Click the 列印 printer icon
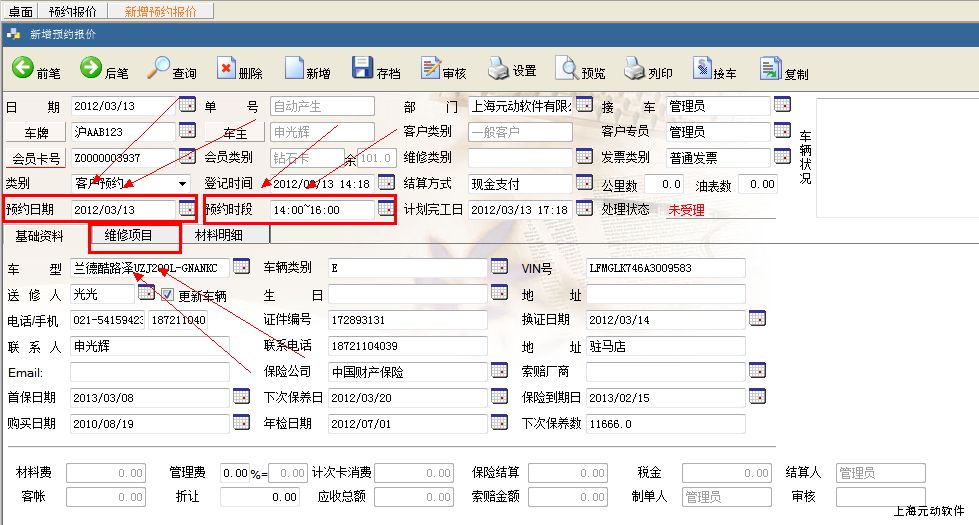Viewport: 979px width, 525px height. [x=634, y=69]
